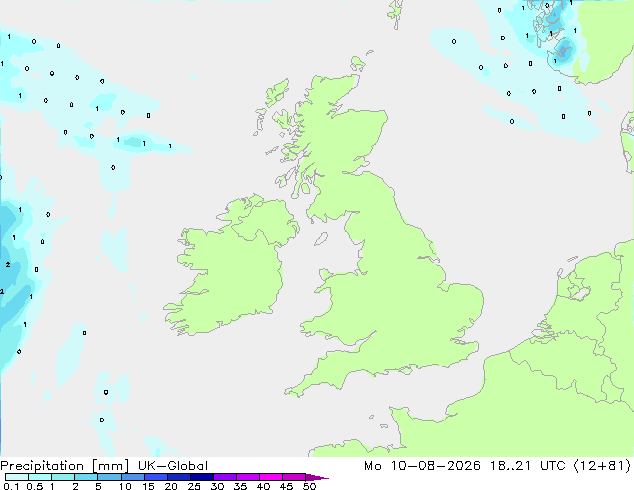Click the Ireland landmass on the map
This screenshot has height=490, width=634.
[230, 267]
